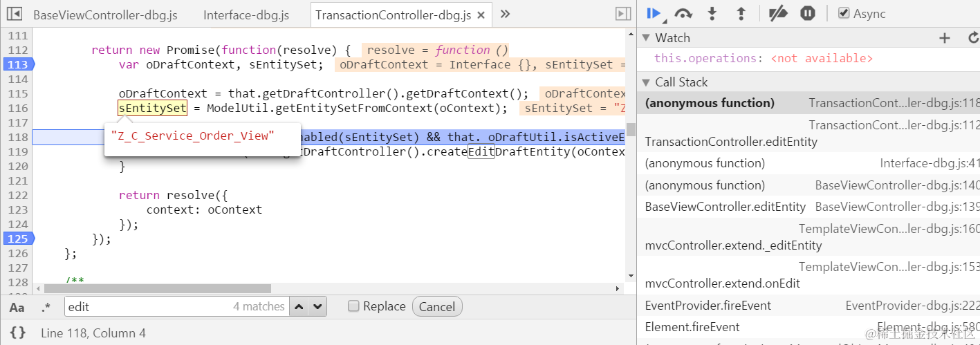The width and height of the screenshot is (980, 345).
Task: Close the TransactionController-dbg.js tab
Action: coord(482,15)
